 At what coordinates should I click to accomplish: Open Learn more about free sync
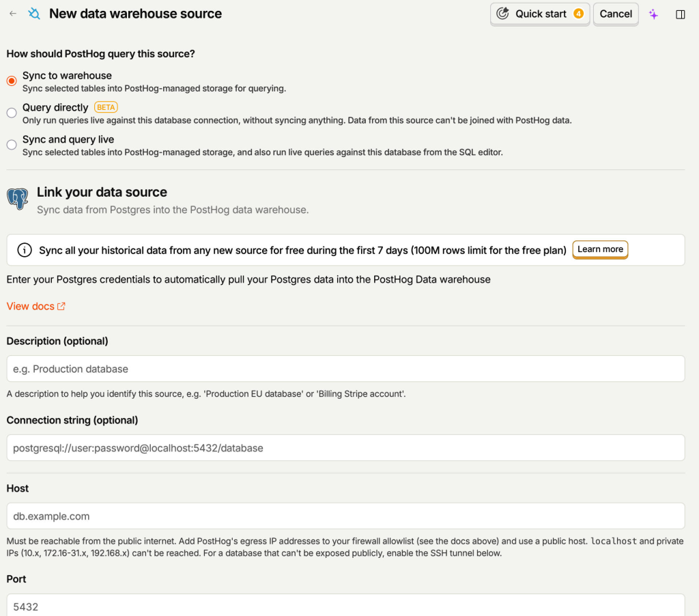pos(600,249)
